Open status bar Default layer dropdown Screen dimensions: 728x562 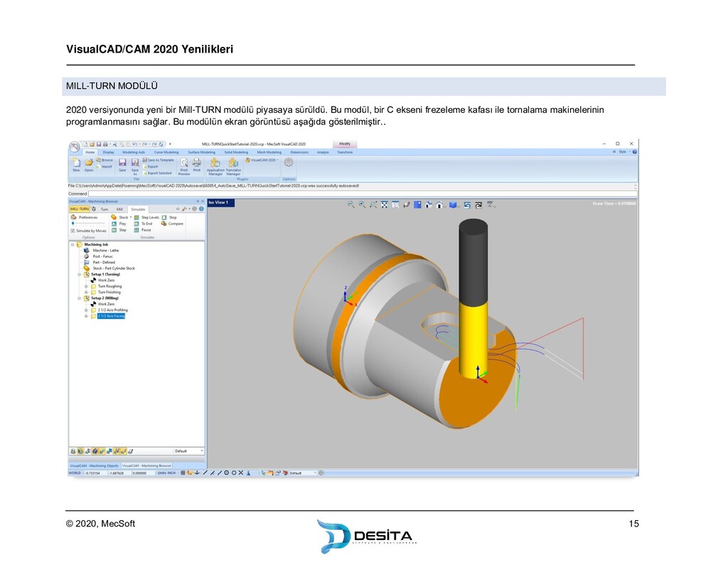303,473
